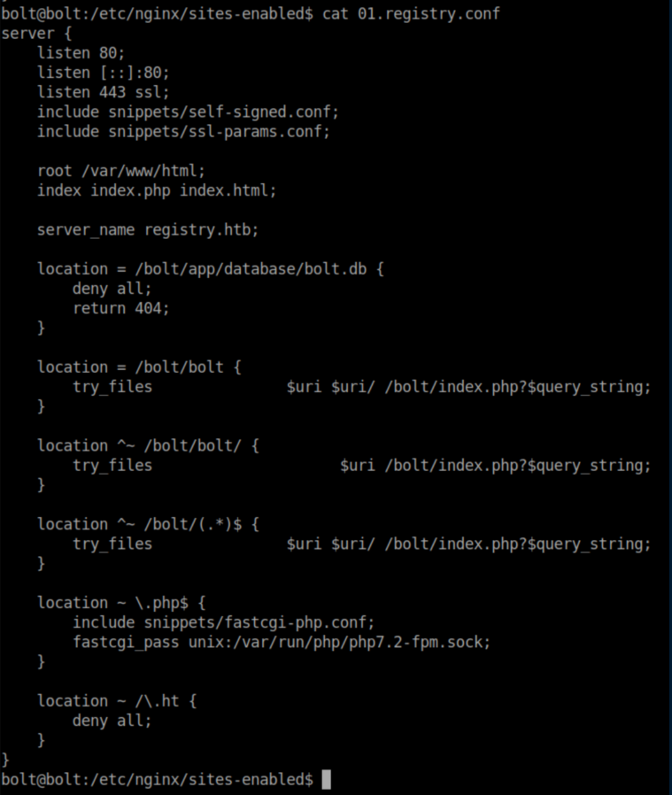672x795 pixels.
Task: Click the "index index.php index.html;" line
Action: pos(157,190)
